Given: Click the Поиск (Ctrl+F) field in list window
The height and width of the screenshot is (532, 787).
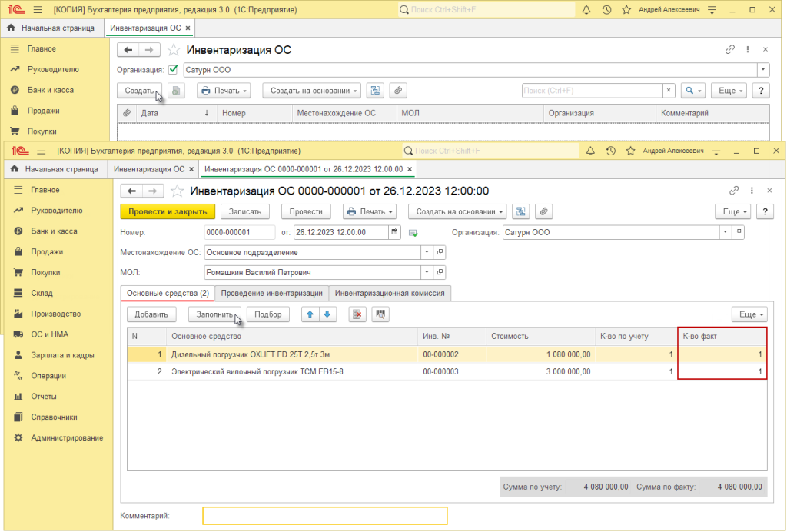Looking at the screenshot, I should tap(593, 91).
